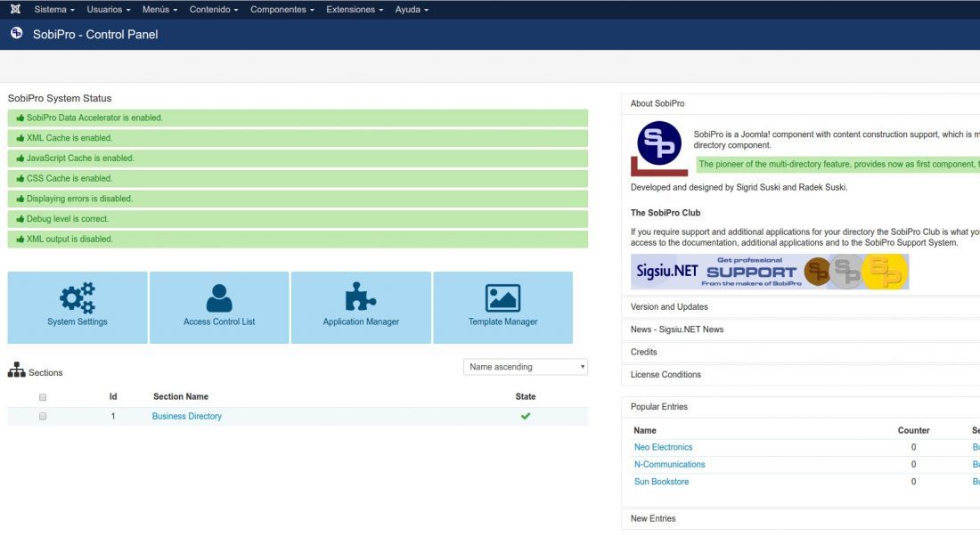Click the SobiPro globe icon in header
The width and height of the screenshot is (980, 553).
click(x=17, y=33)
